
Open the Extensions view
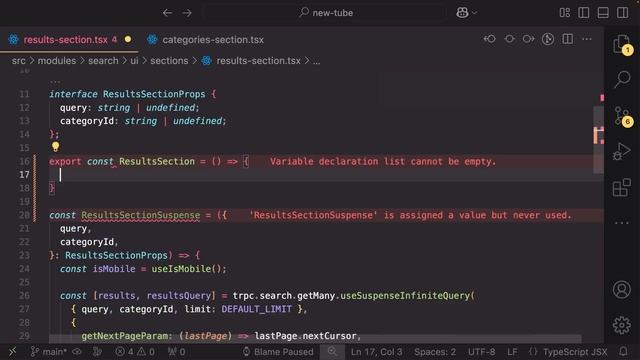coord(622,187)
